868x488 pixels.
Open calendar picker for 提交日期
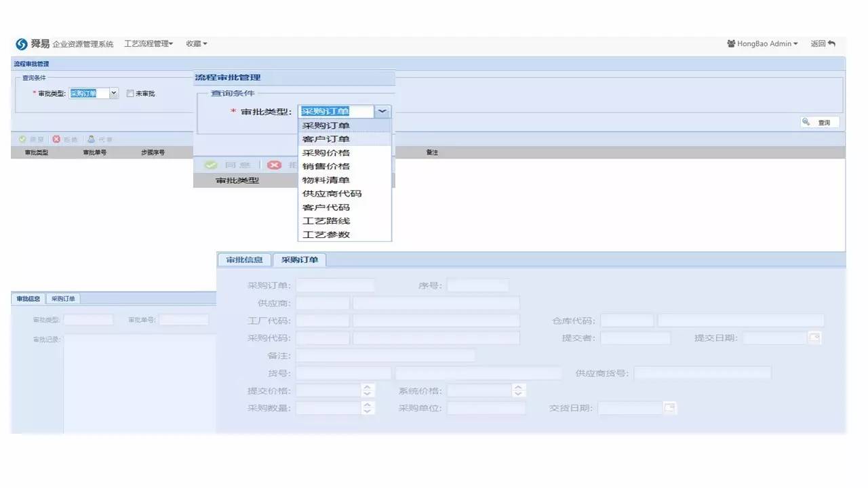coord(814,338)
